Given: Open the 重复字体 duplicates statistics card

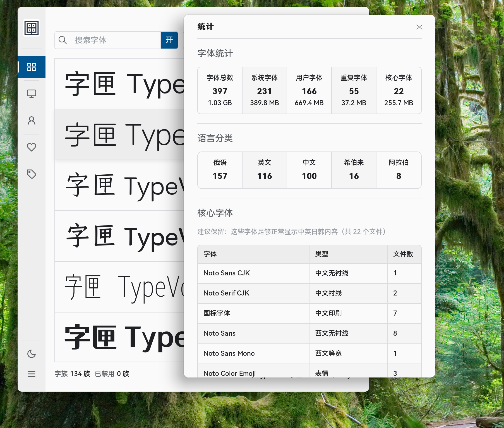Looking at the screenshot, I should [354, 90].
